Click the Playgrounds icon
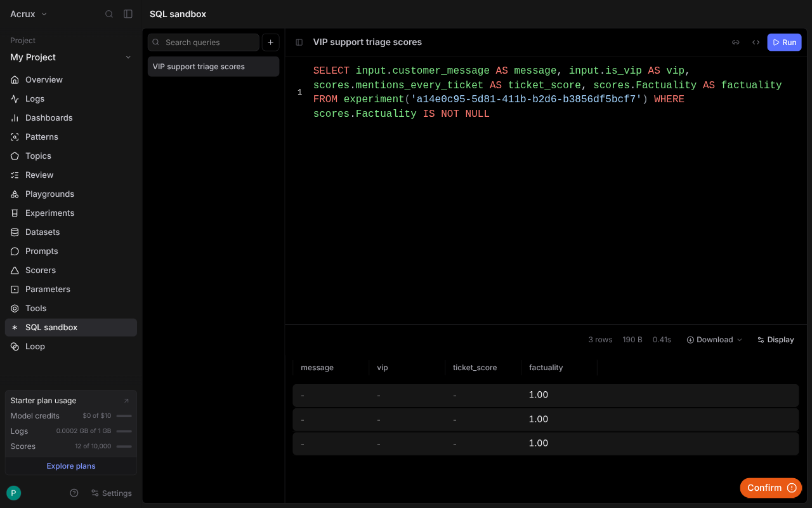Viewport: 812px width, 508px height. 15,194
